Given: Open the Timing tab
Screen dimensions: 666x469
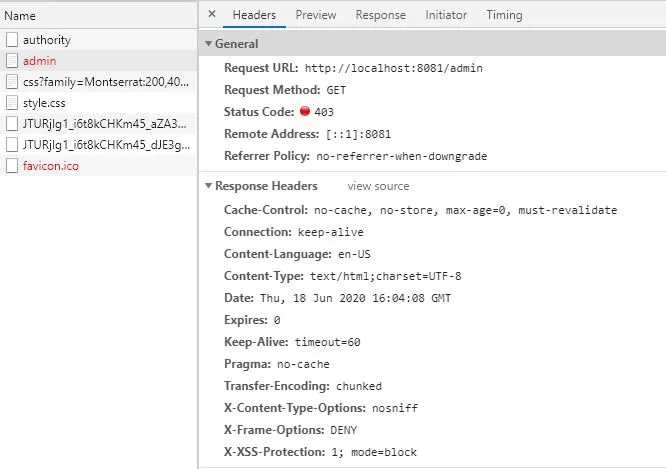Looking at the screenshot, I should coord(504,15).
